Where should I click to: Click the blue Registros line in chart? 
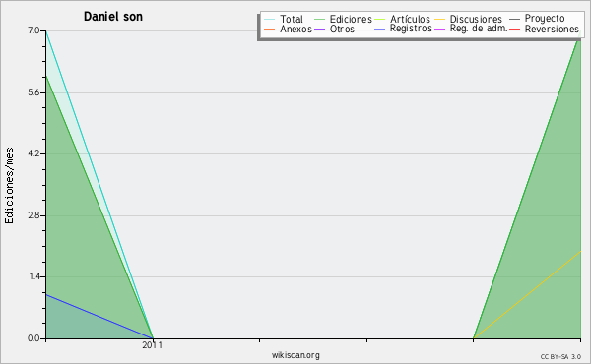[x=99, y=317]
